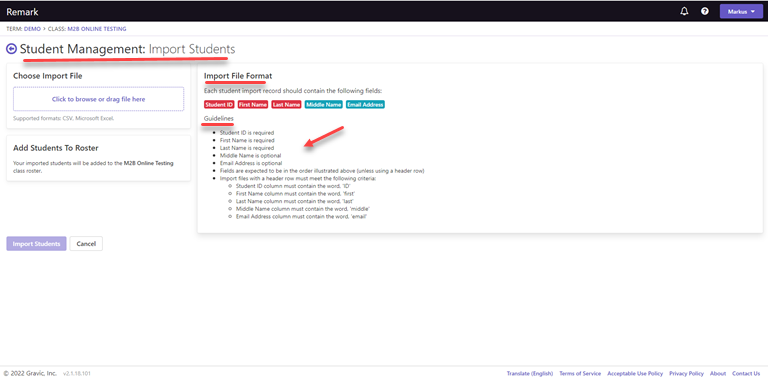Open Translate (English) footer link
This screenshot has height=379, width=768.
(x=530, y=374)
